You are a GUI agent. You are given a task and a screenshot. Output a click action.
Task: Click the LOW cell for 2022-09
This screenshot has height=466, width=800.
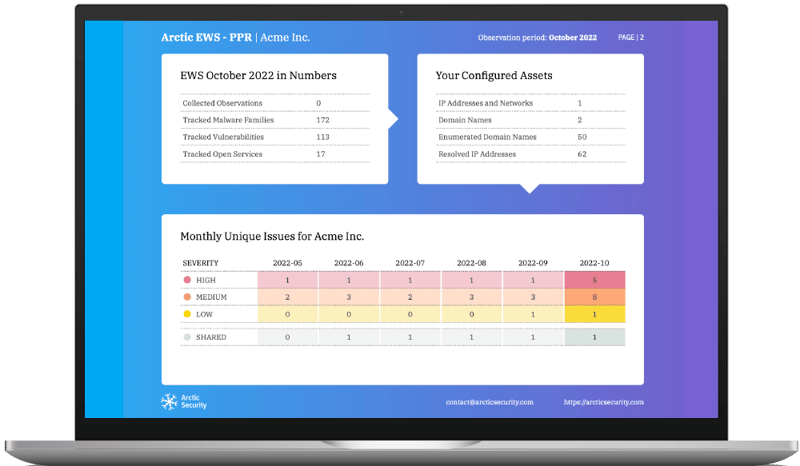[x=533, y=314]
